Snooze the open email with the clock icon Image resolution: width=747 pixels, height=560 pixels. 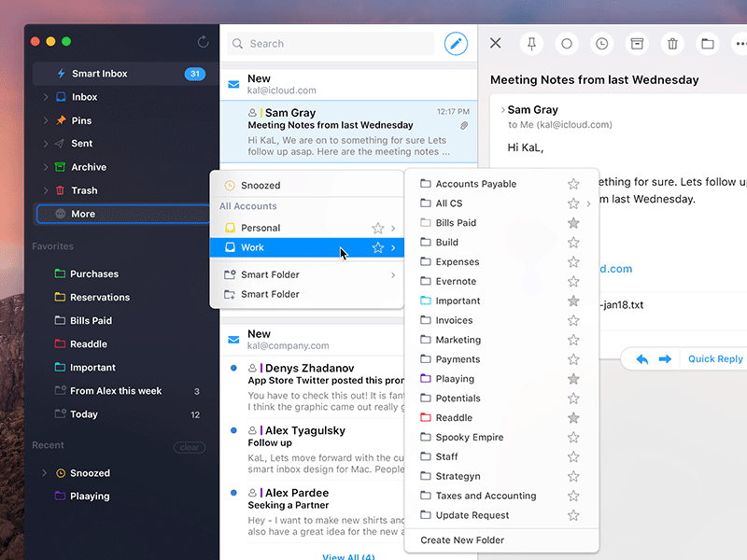(601, 43)
